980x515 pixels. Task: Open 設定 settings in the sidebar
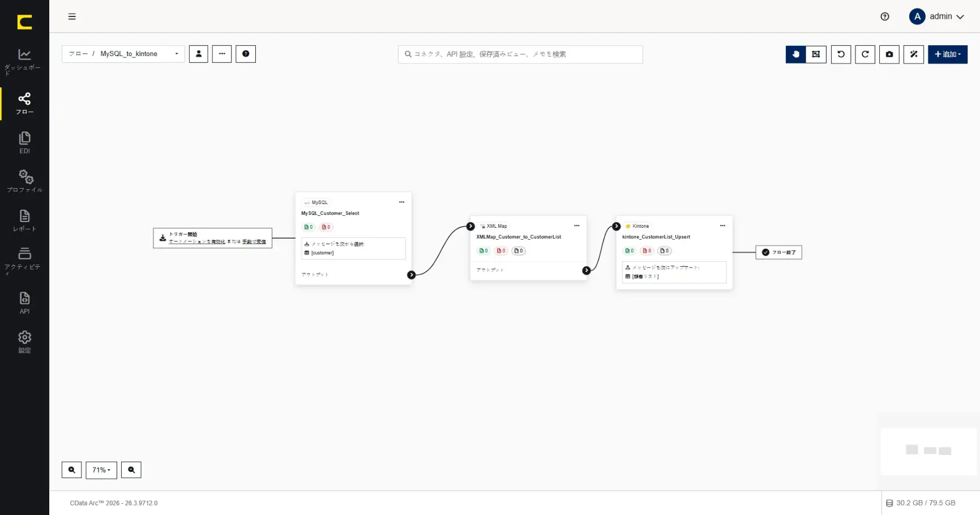(x=24, y=342)
